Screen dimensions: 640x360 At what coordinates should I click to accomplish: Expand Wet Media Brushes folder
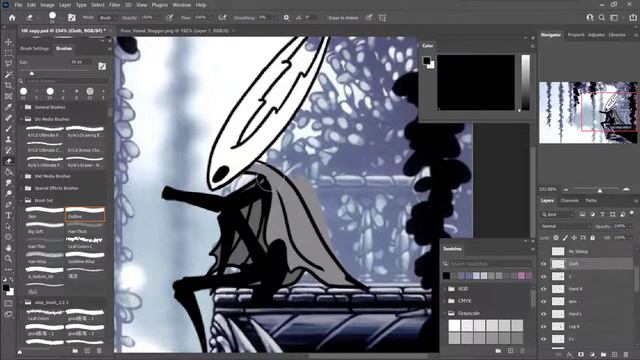pos(22,176)
